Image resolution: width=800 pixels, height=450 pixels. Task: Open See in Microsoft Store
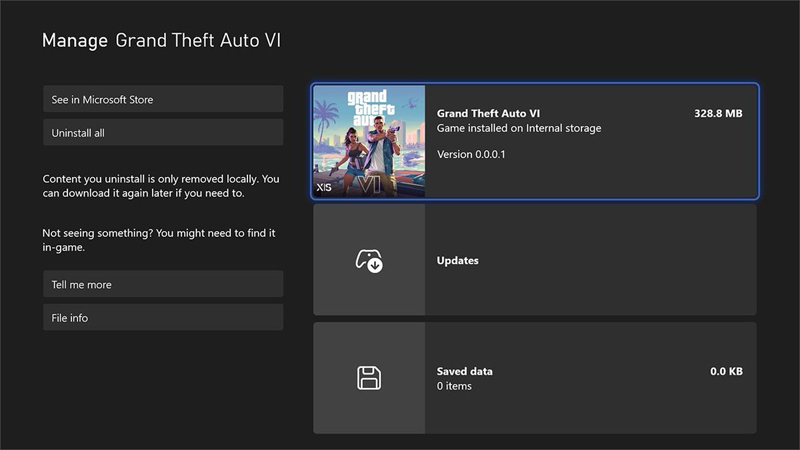(x=163, y=100)
